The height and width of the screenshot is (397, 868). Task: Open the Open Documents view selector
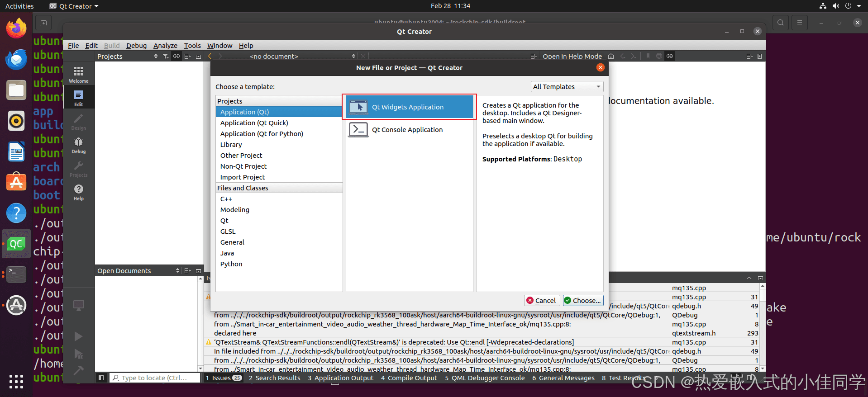[138, 270]
